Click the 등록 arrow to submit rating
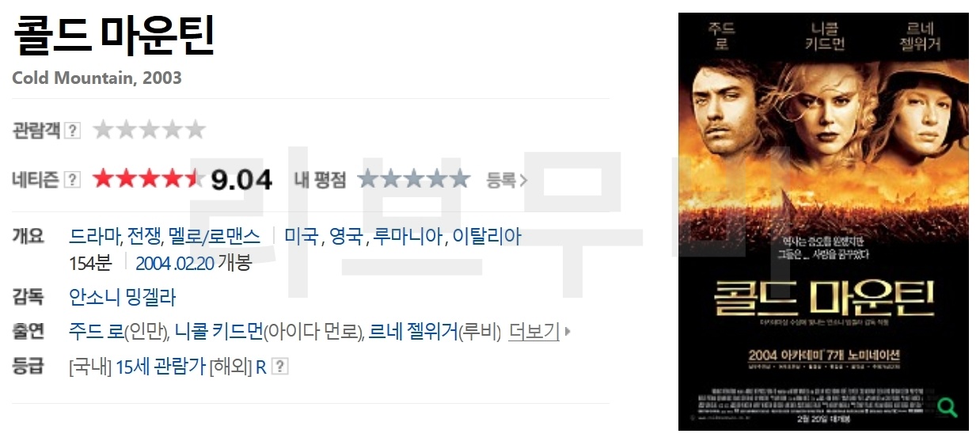This screenshot has width=980, height=445. click(x=507, y=180)
